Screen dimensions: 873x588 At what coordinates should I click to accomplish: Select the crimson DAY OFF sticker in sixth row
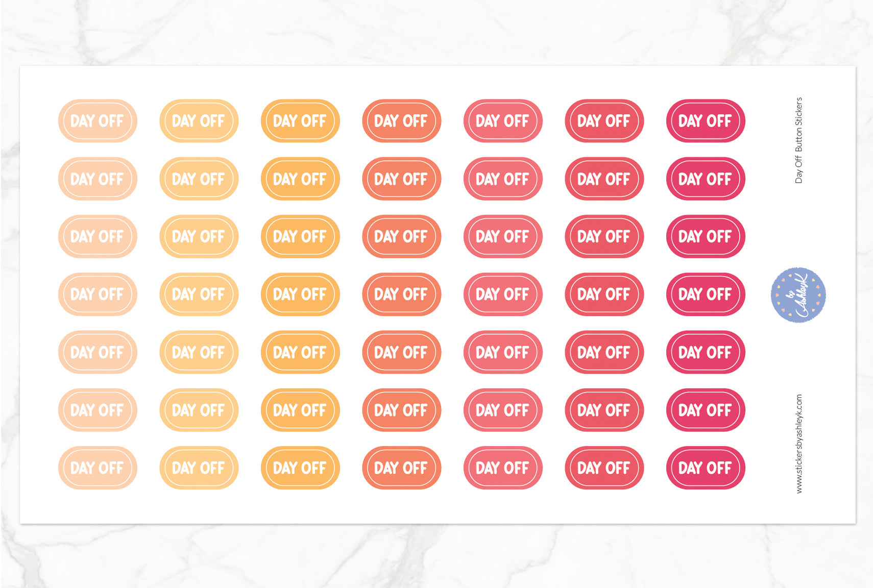tap(705, 410)
